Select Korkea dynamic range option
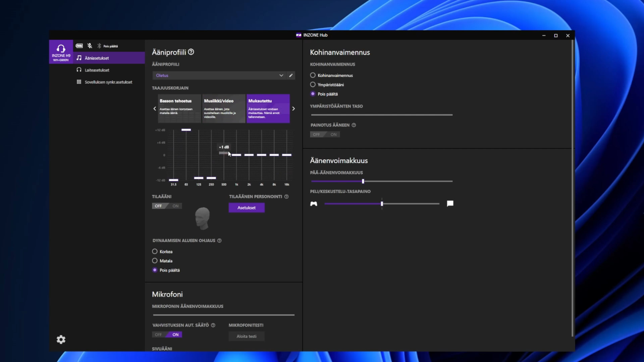644x362 pixels. pos(155,251)
